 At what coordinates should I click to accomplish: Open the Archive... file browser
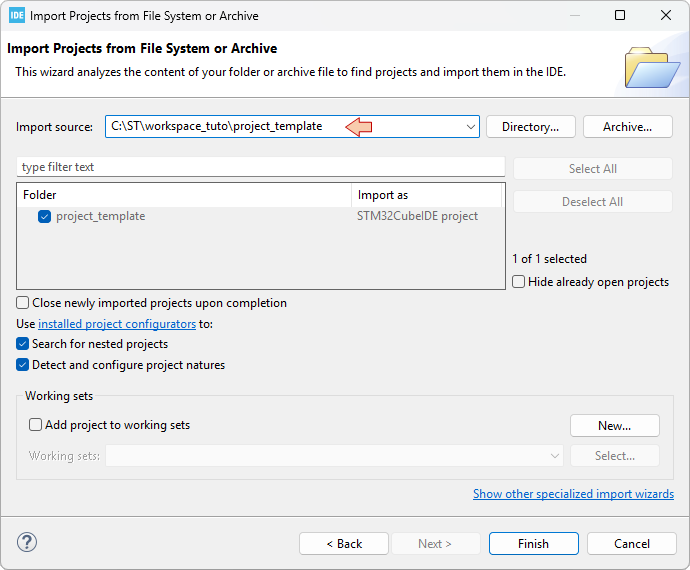pyautogui.click(x=627, y=127)
